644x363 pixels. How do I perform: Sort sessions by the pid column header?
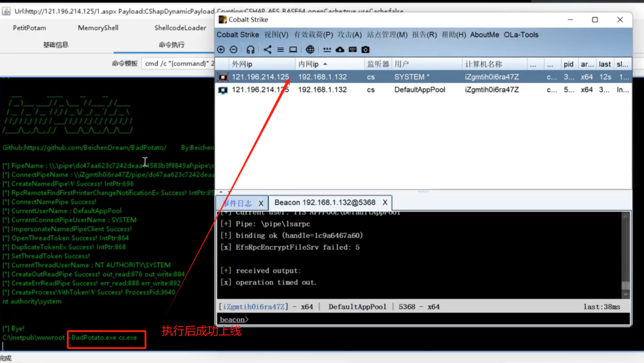point(569,64)
